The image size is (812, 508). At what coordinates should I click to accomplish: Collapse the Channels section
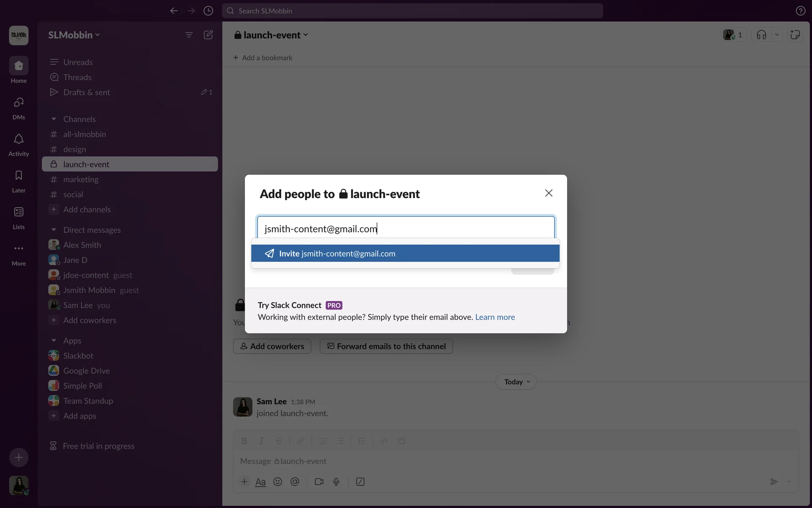pos(54,119)
